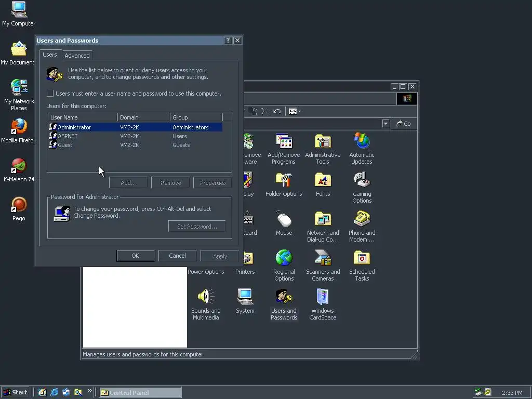Click Cancel in Users and Passwords
The image size is (532, 399).
178,256
